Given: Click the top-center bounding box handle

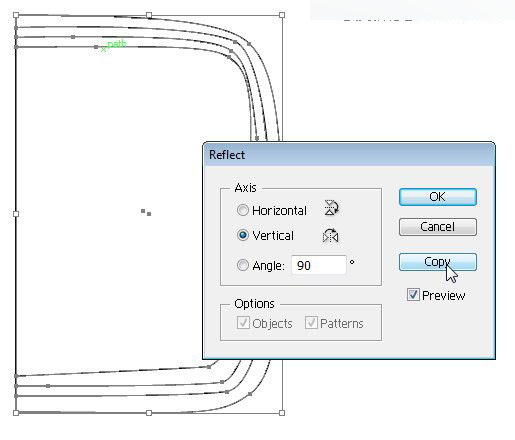Looking at the screenshot, I should tap(149, 15).
